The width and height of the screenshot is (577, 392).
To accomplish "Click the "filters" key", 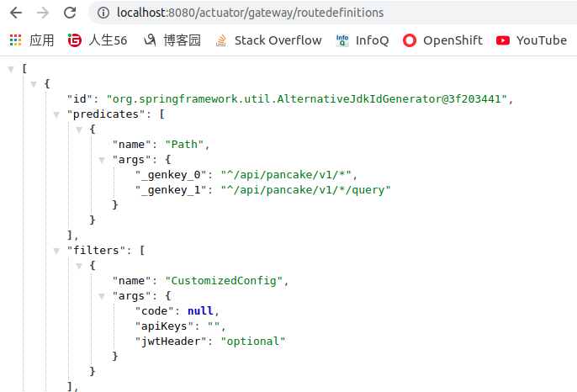I will (x=96, y=251).
